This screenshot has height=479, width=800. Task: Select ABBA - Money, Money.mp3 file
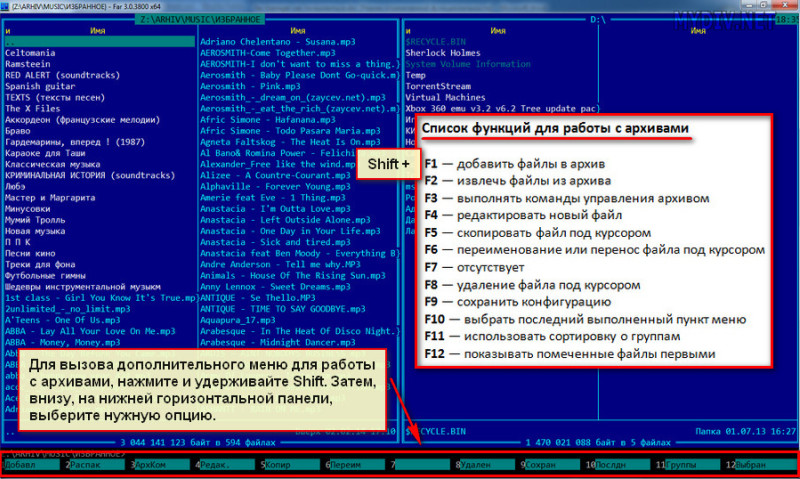(62, 342)
